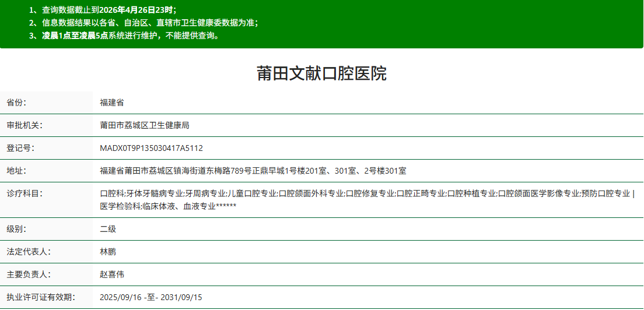Click the system maintenance time notice
The width and height of the screenshot is (644, 310).
pyautogui.click(x=124, y=36)
